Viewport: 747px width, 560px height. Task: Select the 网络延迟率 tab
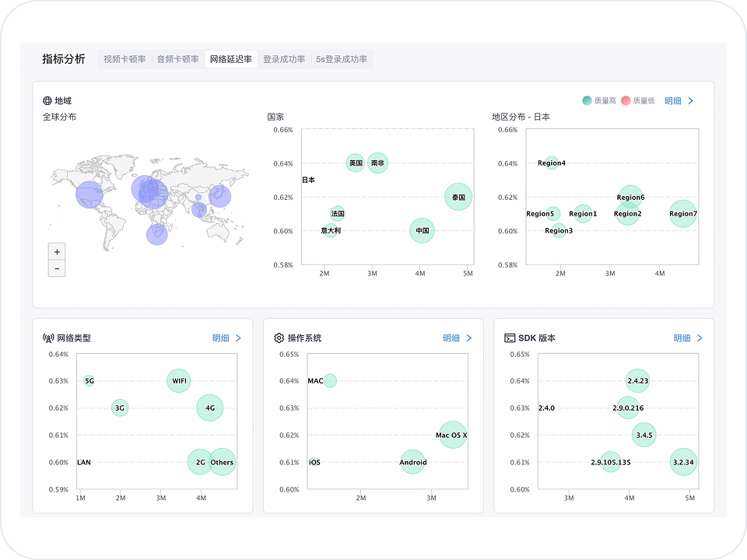pyautogui.click(x=231, y=59)
